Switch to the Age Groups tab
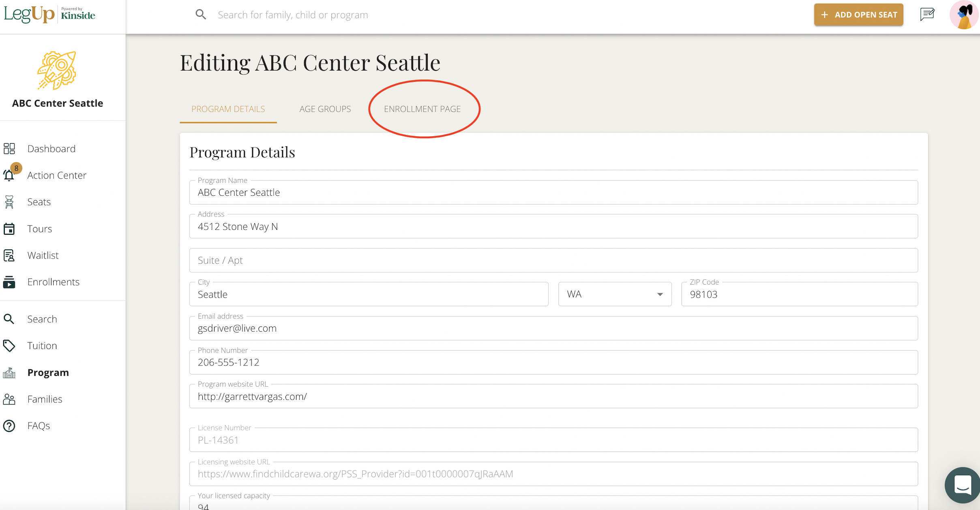 325,109
